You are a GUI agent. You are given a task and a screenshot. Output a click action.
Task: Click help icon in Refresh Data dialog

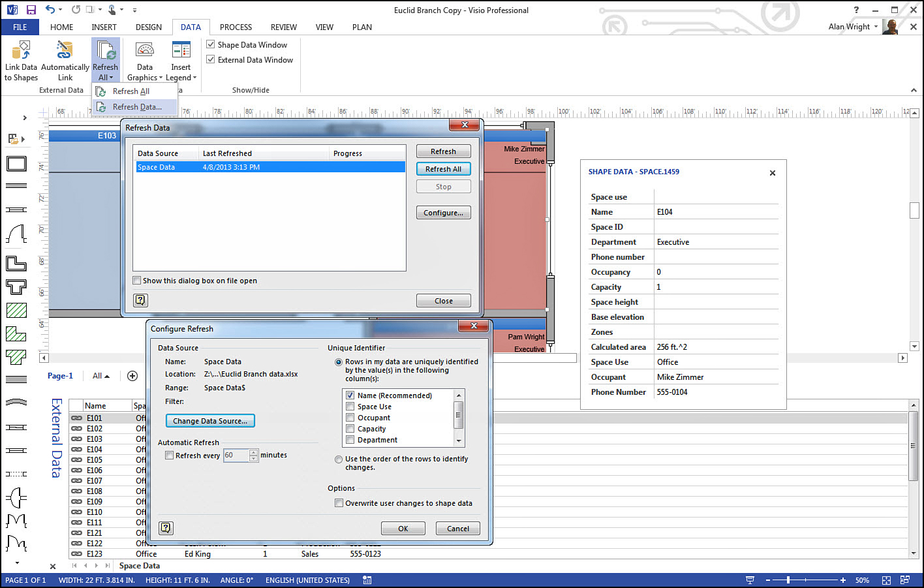140,300
